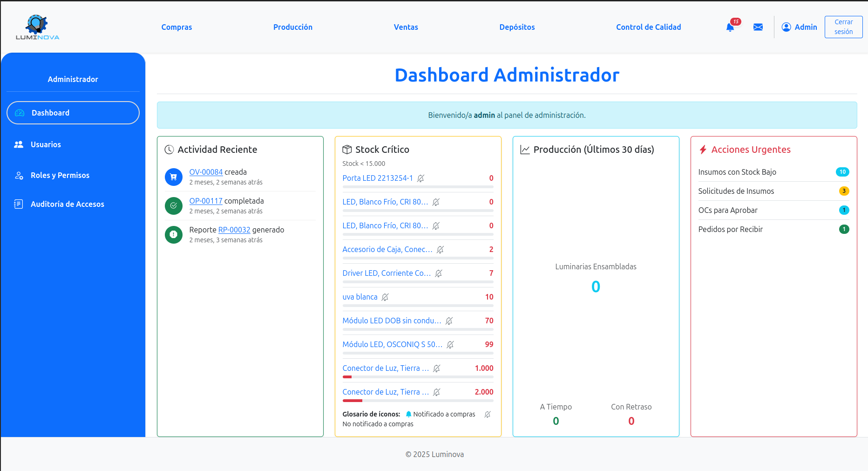868x471 pixels.
Task: Expand the Producción navigation menu
Action: coord(292,27)
